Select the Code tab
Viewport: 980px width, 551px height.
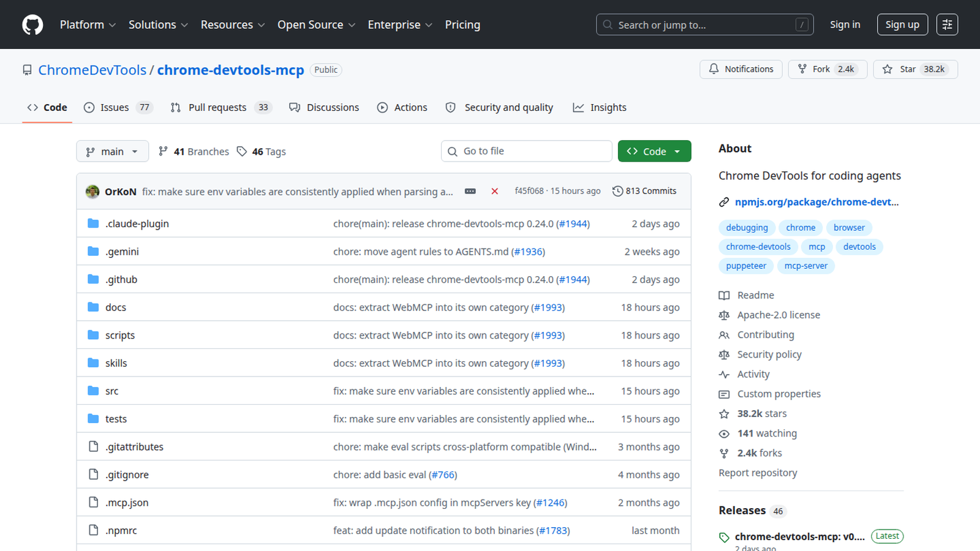pos(47,107)
